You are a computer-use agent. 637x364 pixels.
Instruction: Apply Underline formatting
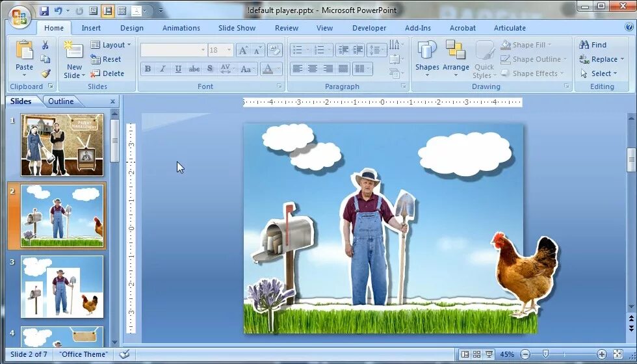click(178, 69)
